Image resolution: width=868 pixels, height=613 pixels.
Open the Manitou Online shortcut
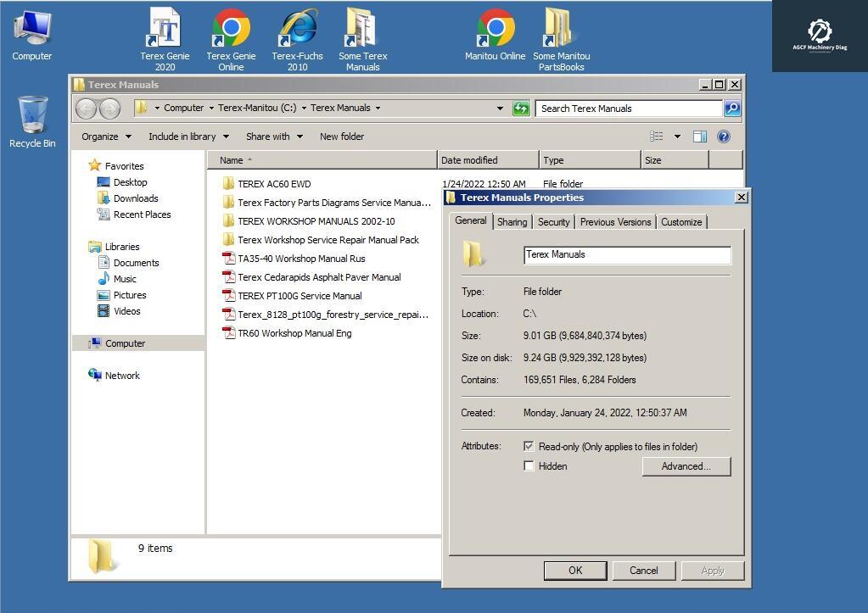click(x=495, y=28)
